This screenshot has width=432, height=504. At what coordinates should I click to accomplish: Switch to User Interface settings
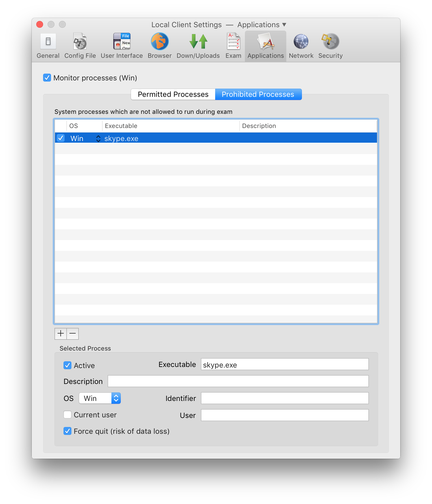tap(122, 46)
